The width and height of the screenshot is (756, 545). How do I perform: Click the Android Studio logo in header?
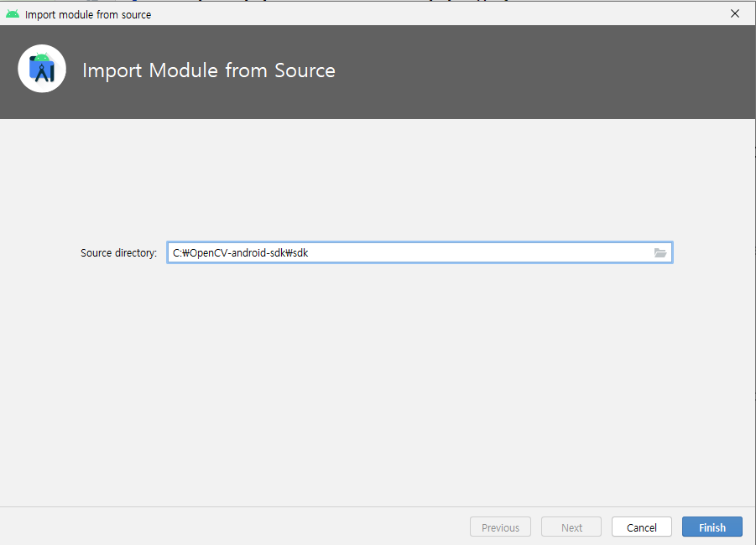tap(42, 69)
